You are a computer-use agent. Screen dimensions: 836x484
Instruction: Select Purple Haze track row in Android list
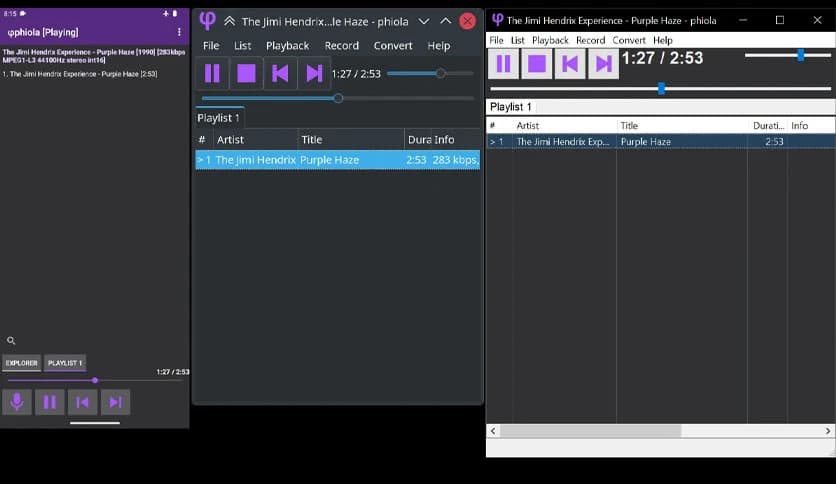coord(80,74)
